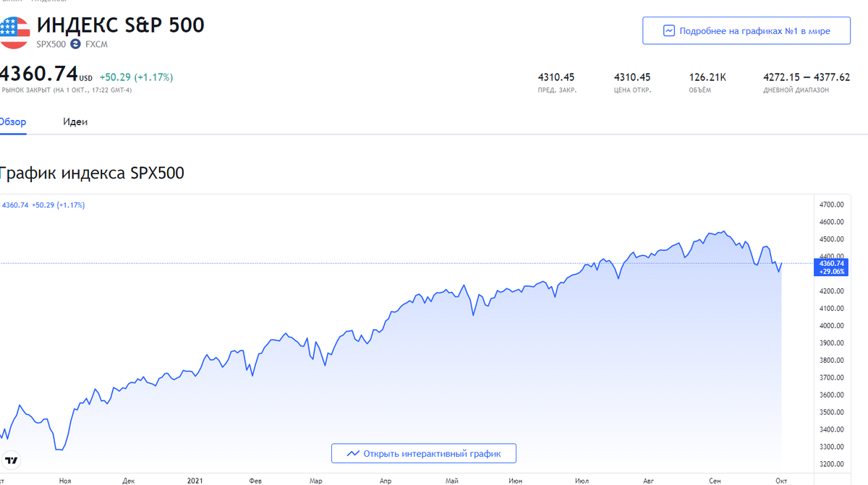Image resolution: width=868 pixels, height=485 pixels.
Task: Click the US flag index logo
Action: pyautogui.click(x=14, y=33)
